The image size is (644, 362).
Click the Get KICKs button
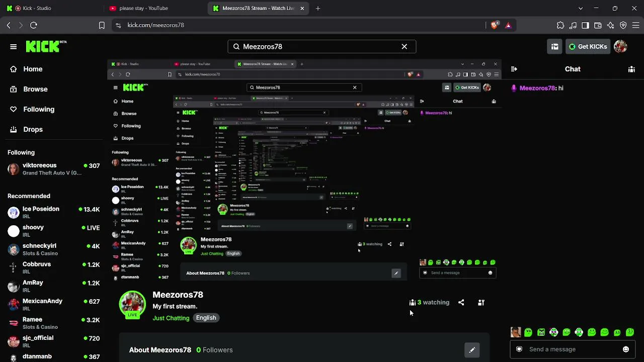pos(588,47)
